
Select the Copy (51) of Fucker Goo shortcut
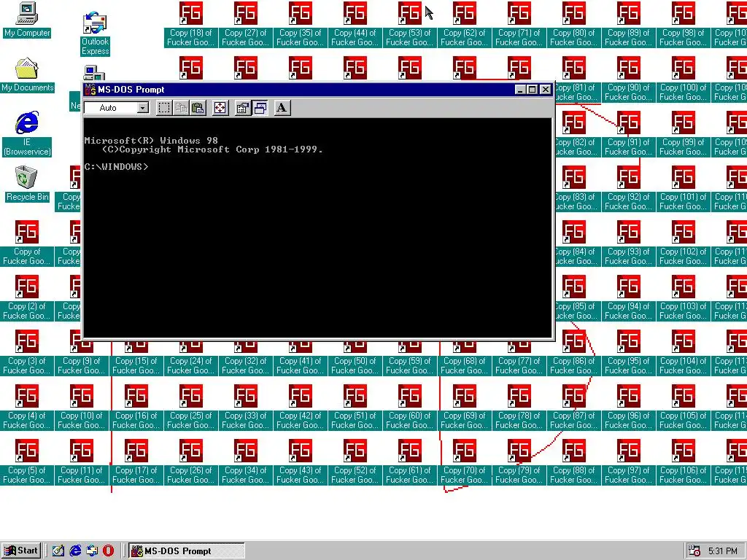pos(355,408)
